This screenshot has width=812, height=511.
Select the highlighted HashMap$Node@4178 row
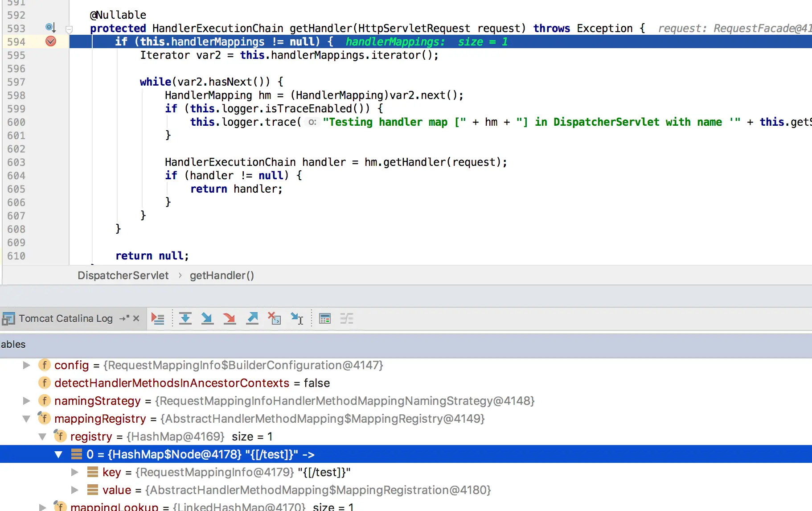click(x=406, y=454)
